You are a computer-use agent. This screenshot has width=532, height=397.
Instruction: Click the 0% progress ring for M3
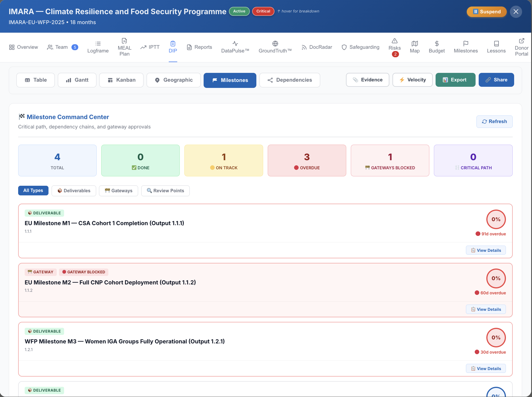(x=496, y=337)
